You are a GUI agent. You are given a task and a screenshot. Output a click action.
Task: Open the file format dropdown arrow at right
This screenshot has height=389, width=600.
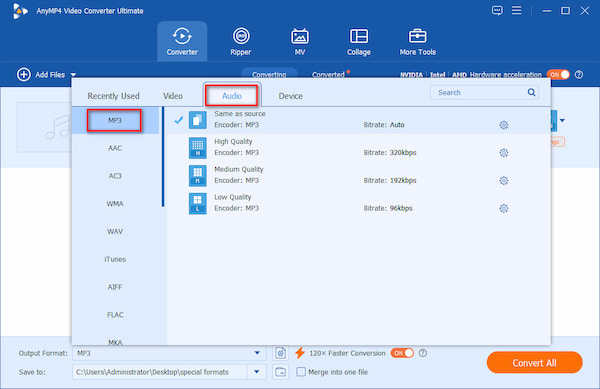click(x=562, y=120)
